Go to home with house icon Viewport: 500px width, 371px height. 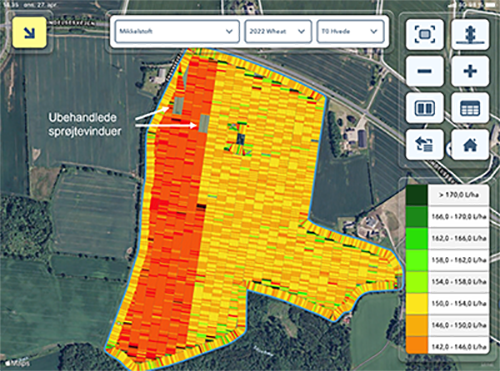pyautogui.click(x=470, y=145)
